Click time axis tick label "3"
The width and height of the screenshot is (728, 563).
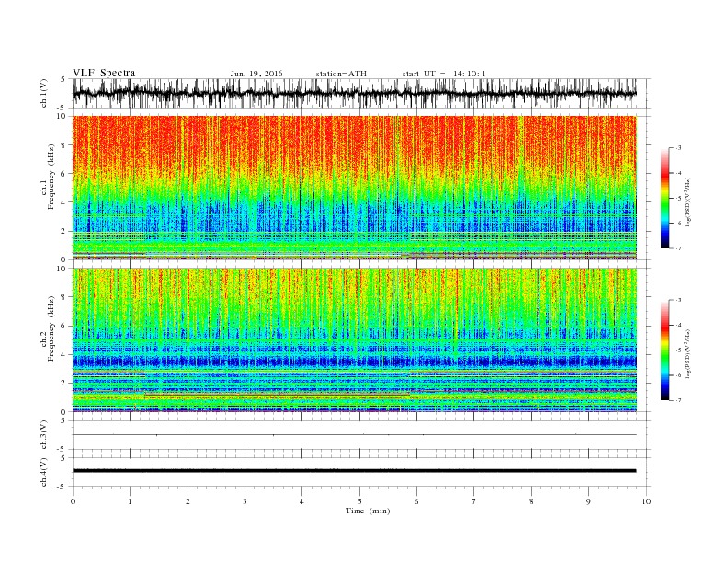tap(245, 501)
